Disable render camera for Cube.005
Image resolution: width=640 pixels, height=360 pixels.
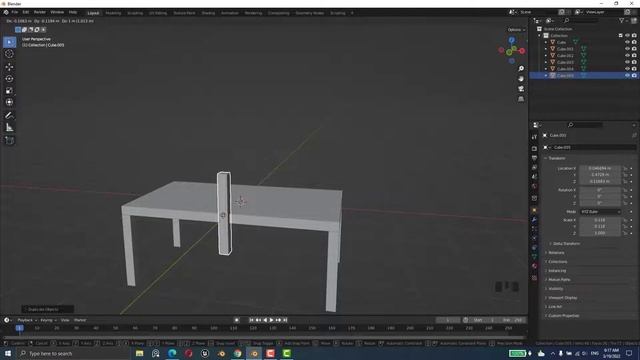click(x=634, y=76)
